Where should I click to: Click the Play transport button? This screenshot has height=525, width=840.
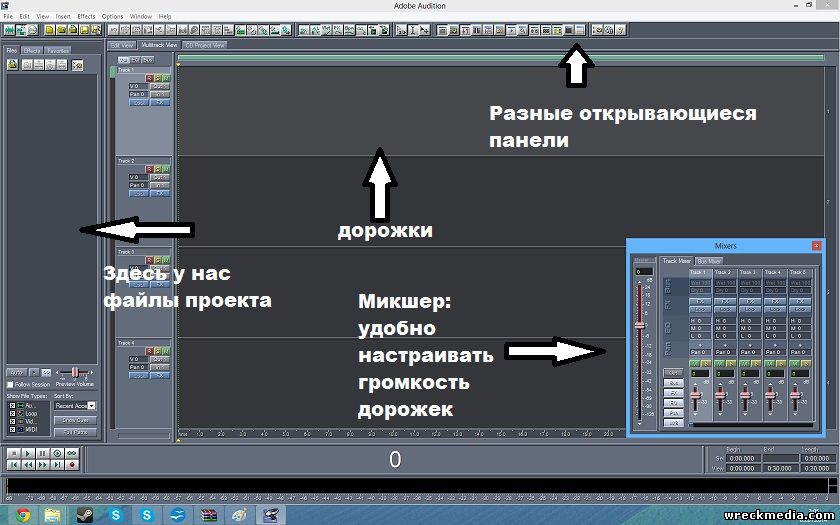pyautogui.click(x=28, y=454)
